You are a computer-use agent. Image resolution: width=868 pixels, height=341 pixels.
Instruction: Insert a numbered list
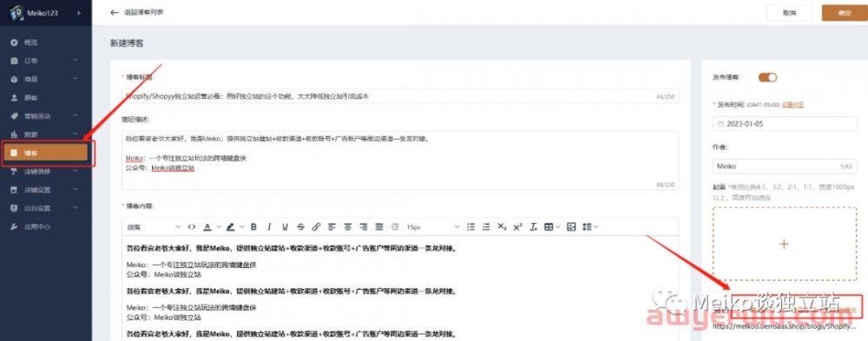click(486, 226)
